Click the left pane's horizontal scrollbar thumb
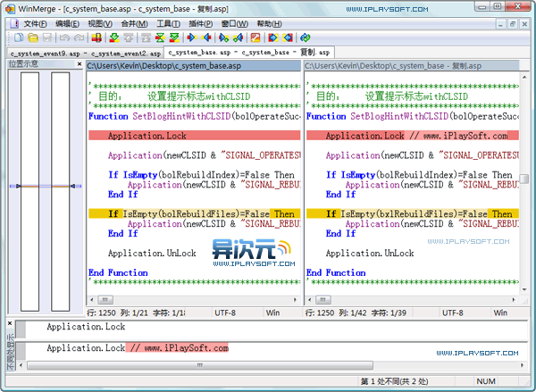Viewport: 536px width, 392px height. pyautogui.click(x=105, y=300)
